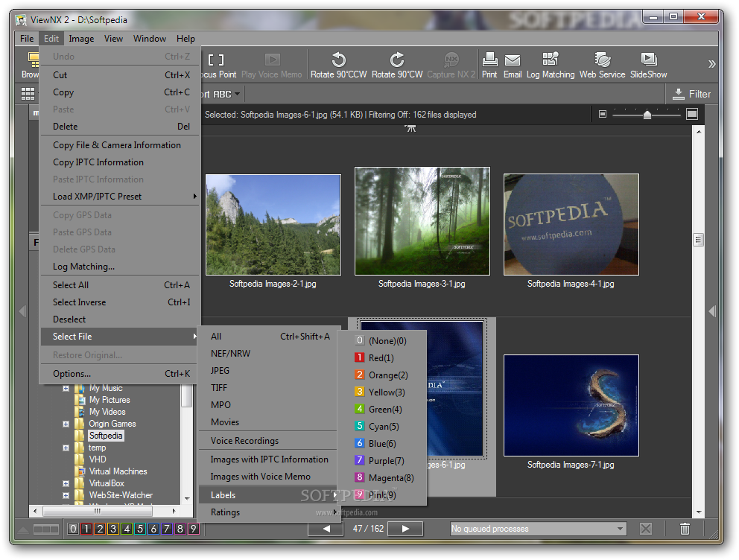This screenshot has width=739, height=560.
Task: Expand the My Music folder node
Action: click(66, 389)
